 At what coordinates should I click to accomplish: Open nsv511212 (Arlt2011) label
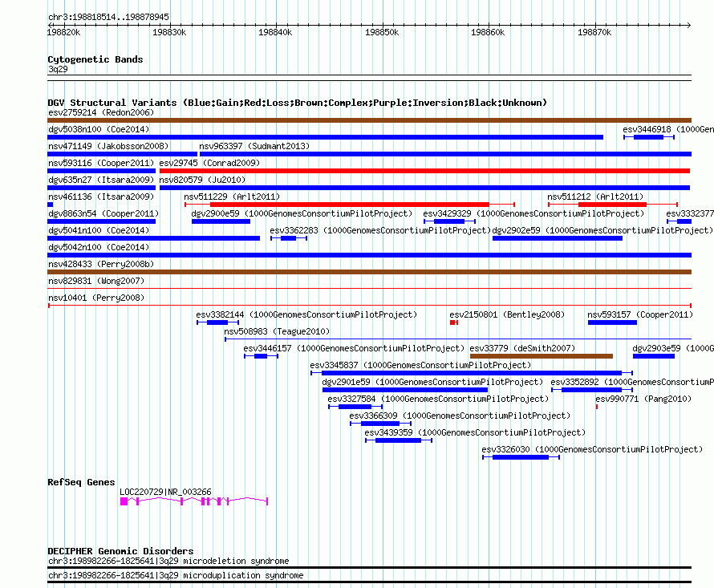(595, 197)
